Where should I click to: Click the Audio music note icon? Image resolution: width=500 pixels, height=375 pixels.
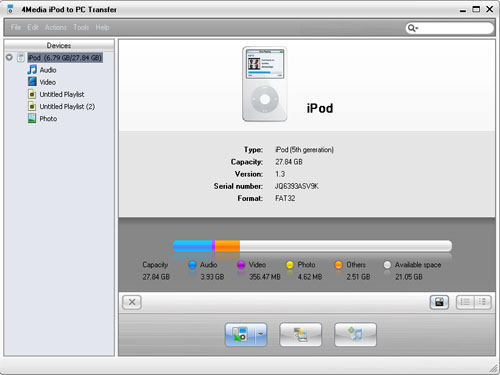point(32,70)
